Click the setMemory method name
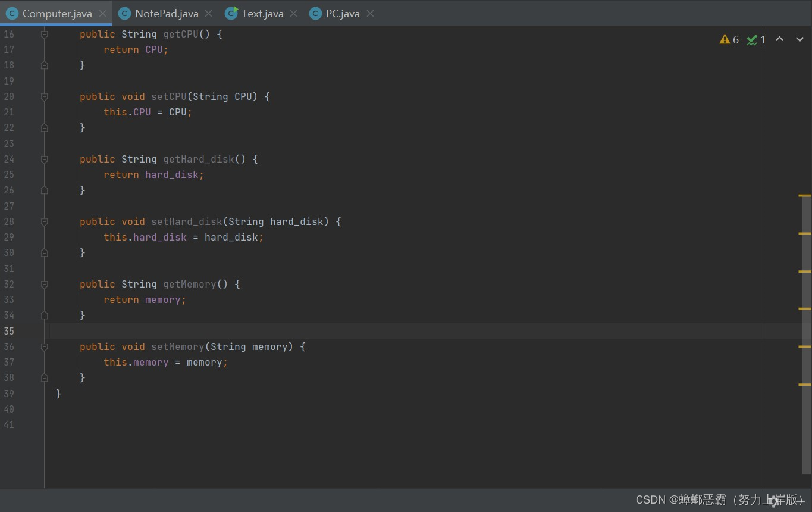 click(x=178, y=346)
